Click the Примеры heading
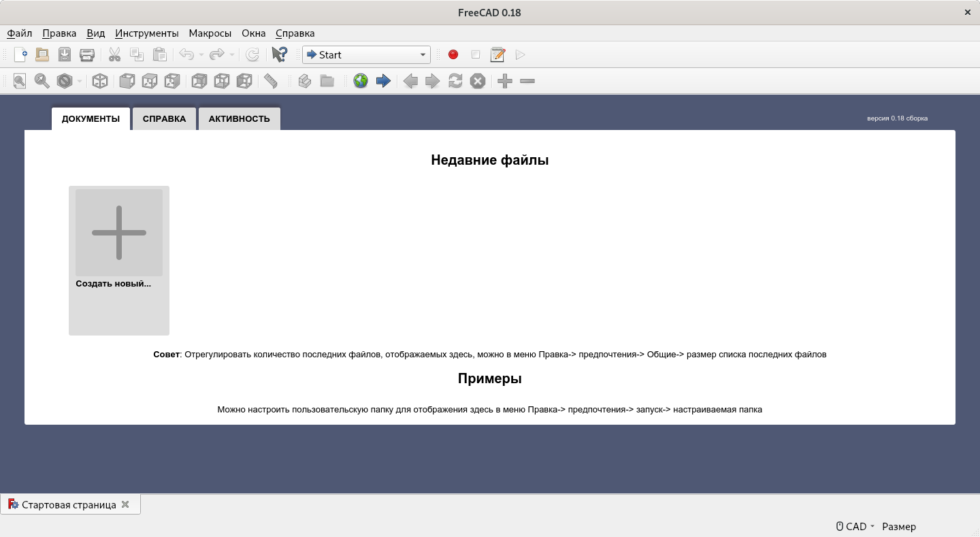This screenshot has height=537, width=980. pos(490,378)
